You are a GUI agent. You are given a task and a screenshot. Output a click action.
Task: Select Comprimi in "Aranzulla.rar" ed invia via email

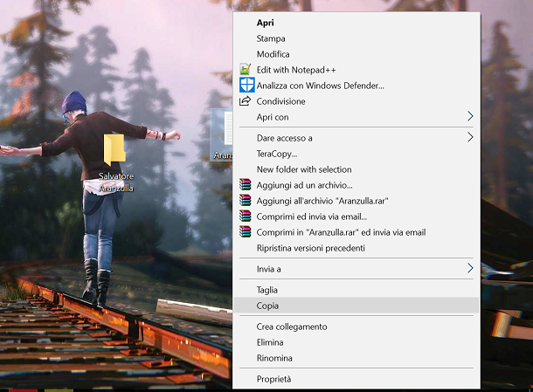click(356, 232)
